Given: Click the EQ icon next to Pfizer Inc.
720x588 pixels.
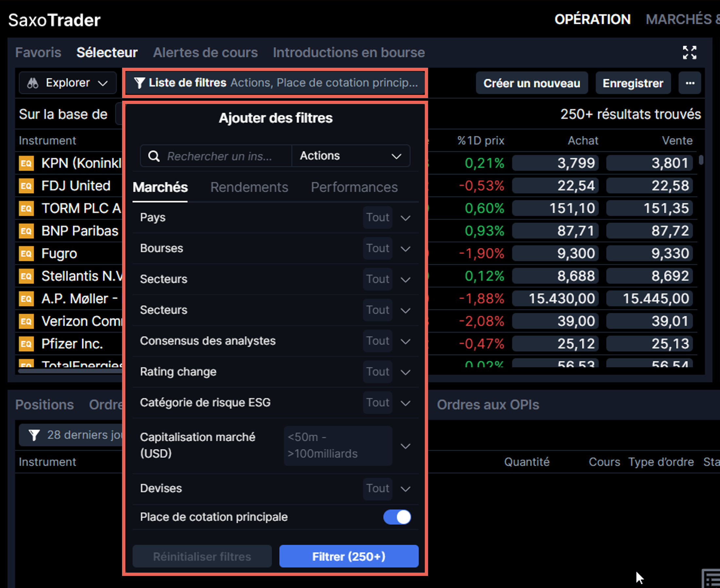Looking at the screenshot, I should coord(26,343).
